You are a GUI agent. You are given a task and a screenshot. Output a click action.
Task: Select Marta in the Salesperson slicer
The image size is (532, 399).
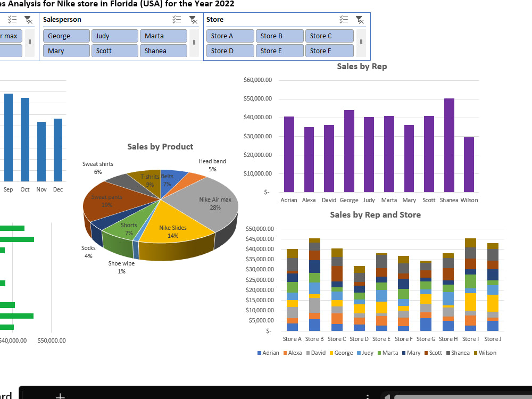163,36
